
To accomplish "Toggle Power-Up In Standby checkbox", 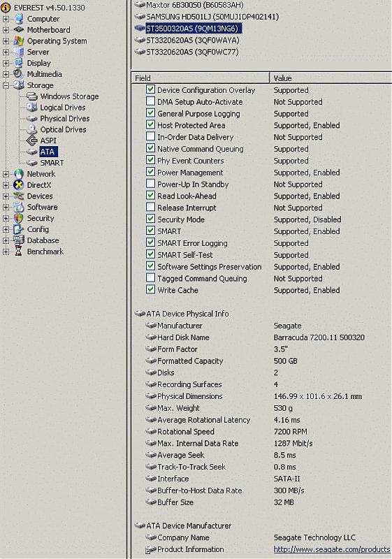I will [150, 184].
